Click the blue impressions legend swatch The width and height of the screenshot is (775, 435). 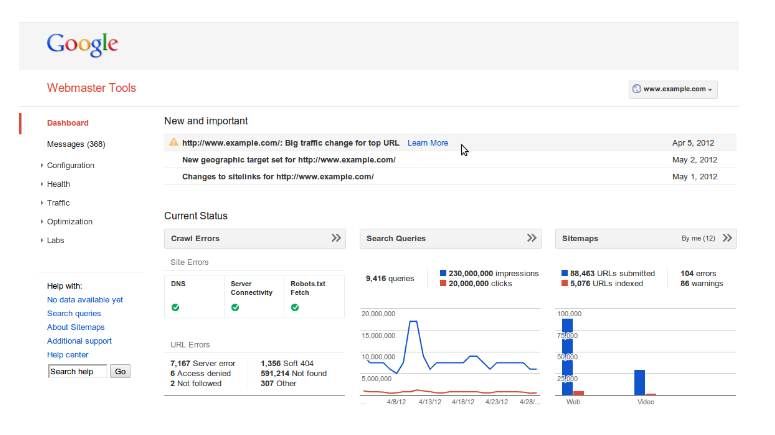(x=443, y=273)
